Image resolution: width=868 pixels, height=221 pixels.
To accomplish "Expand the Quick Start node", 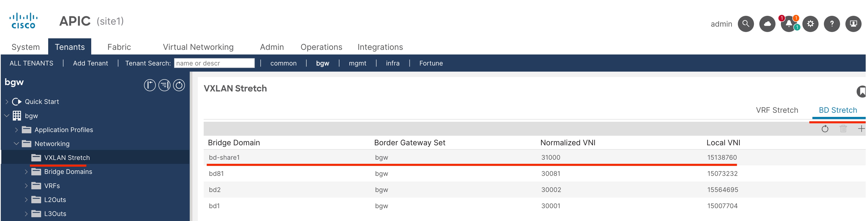I will pos(7,102).
